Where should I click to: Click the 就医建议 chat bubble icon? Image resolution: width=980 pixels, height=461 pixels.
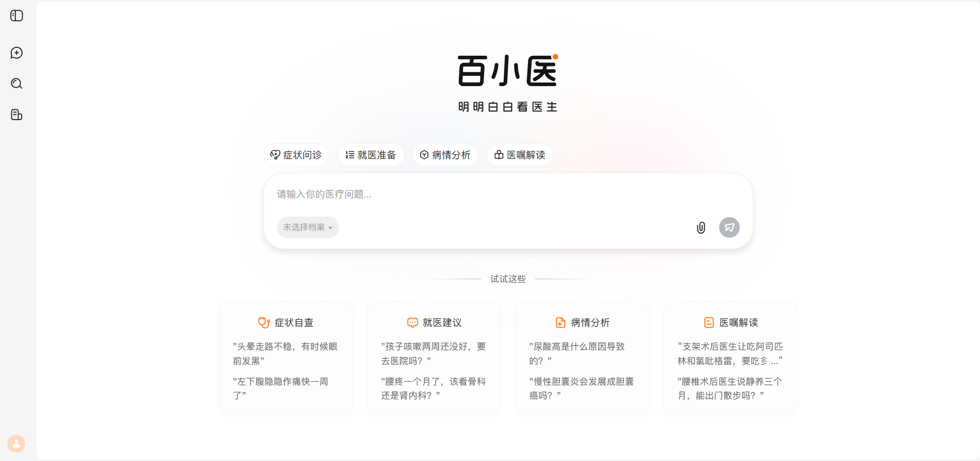tap(412, 322)
